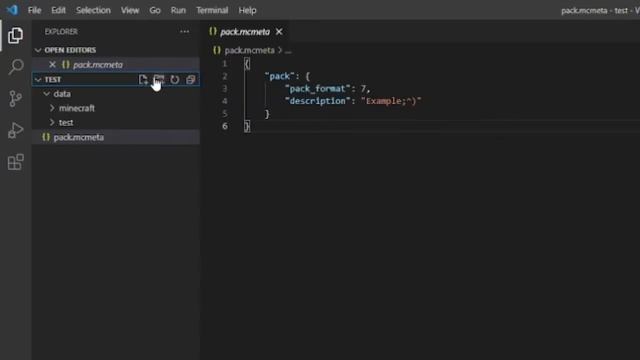Open the Run menu
Image resolution: width=640 pixels, height=360 pixels.
pos(178,10)
